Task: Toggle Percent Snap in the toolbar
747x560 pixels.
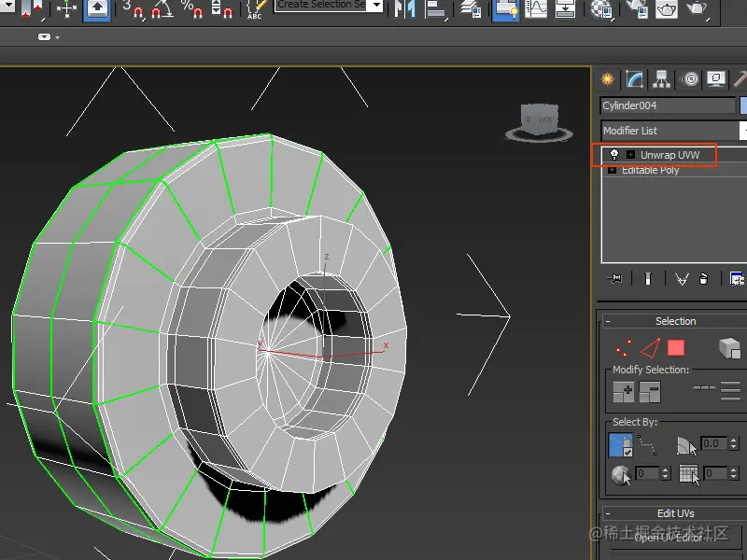Action: pos(192,9)
